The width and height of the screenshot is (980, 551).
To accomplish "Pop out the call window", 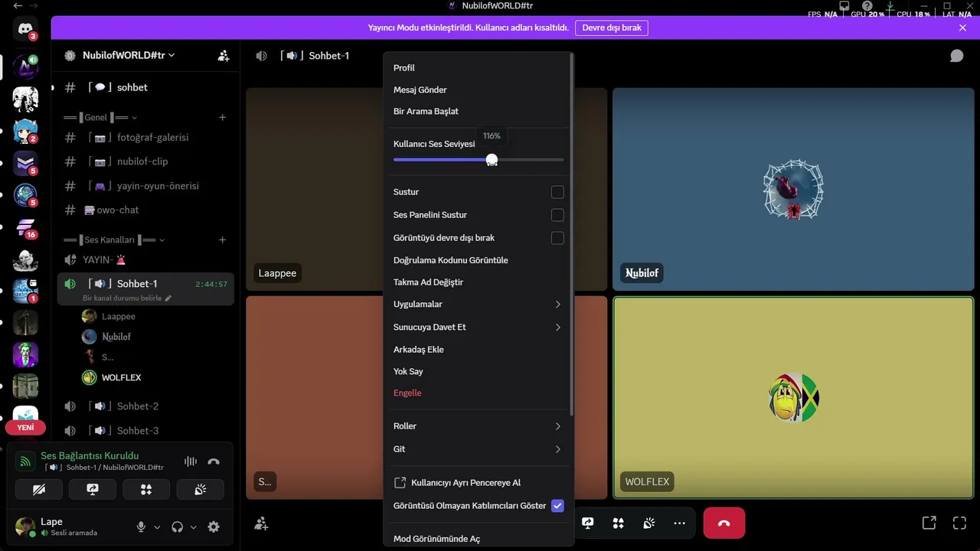I will click(x=929, y=523).
